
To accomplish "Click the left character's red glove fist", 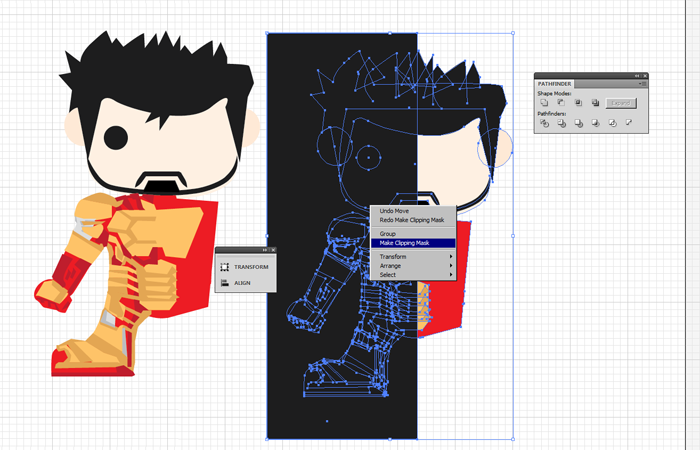I will (53, 295).
